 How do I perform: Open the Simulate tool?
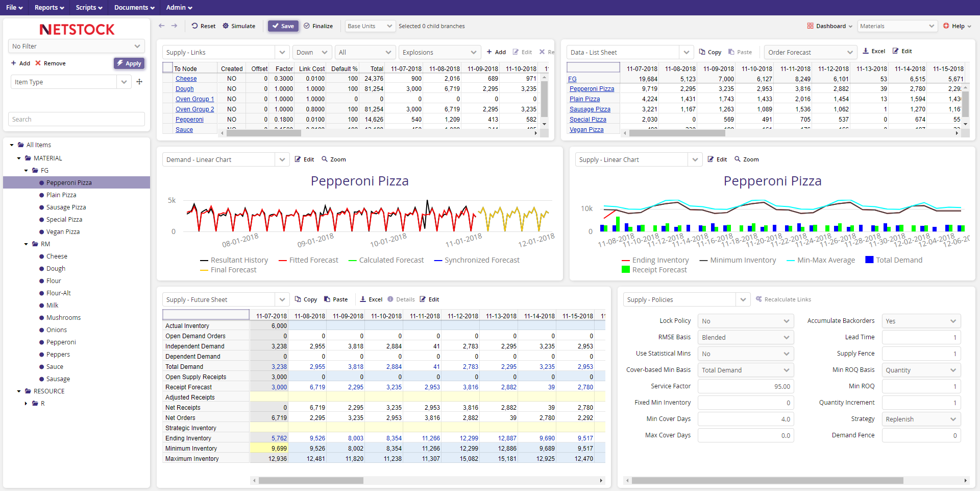(238, 26)
